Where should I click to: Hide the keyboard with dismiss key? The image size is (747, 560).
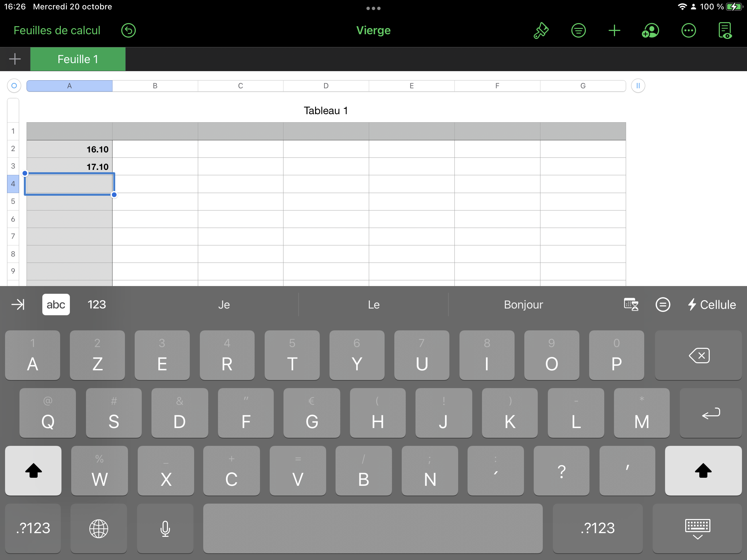[x=697, y=528]
